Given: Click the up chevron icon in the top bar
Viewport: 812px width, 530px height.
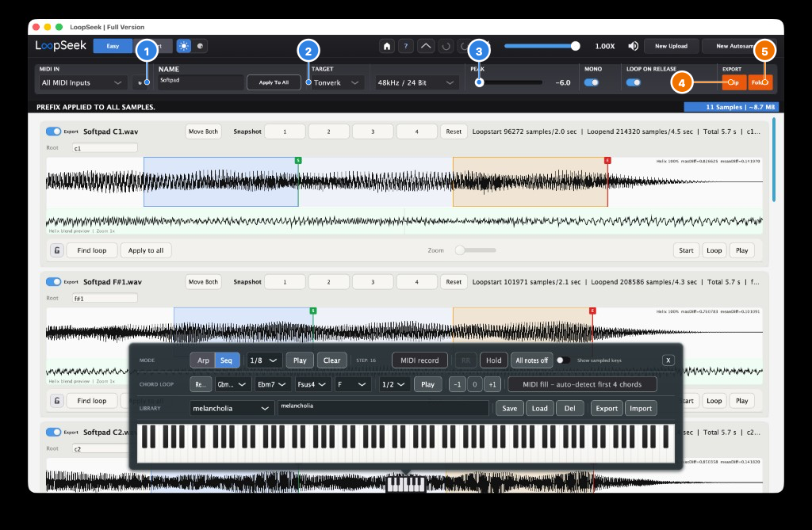Looking at the screenshot, I should tap(426, 46).
